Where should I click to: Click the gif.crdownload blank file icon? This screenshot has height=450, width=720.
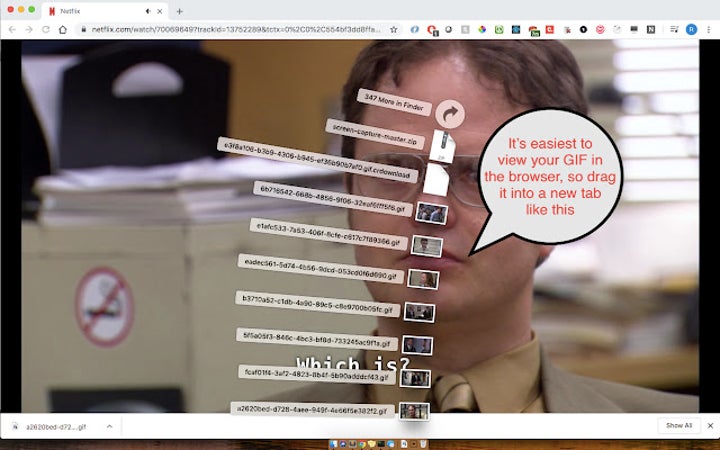pos(436,179)
